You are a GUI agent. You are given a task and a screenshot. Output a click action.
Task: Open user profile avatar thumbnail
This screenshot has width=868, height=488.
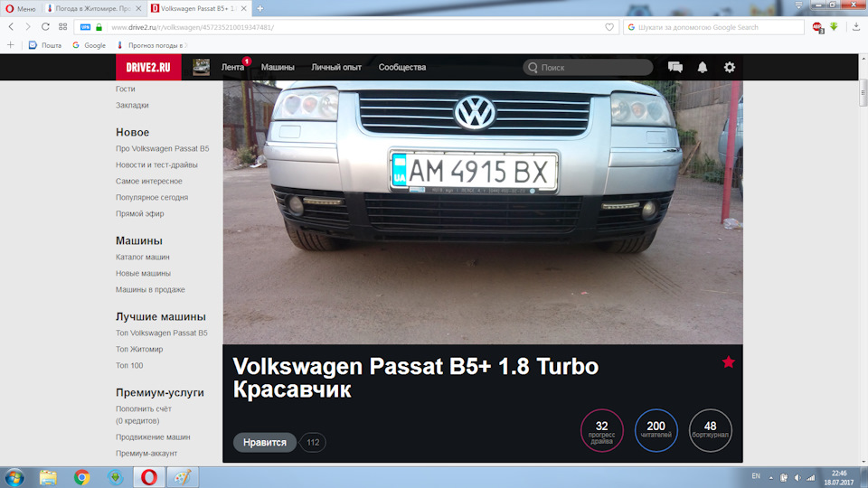[201, 67]
